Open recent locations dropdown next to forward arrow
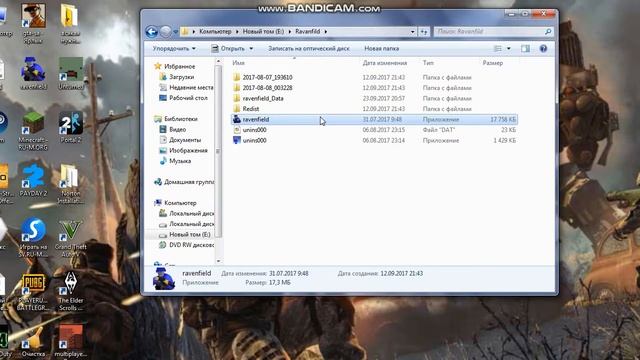 176,31
